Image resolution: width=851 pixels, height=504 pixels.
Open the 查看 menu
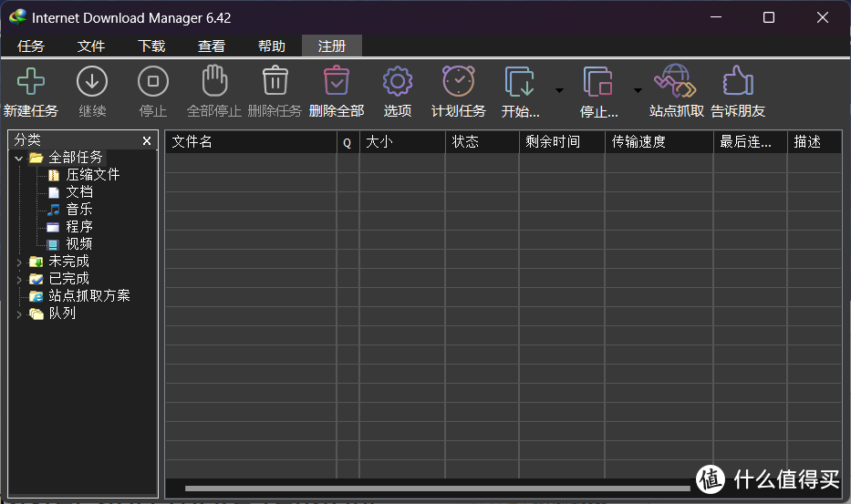[212, 46]
